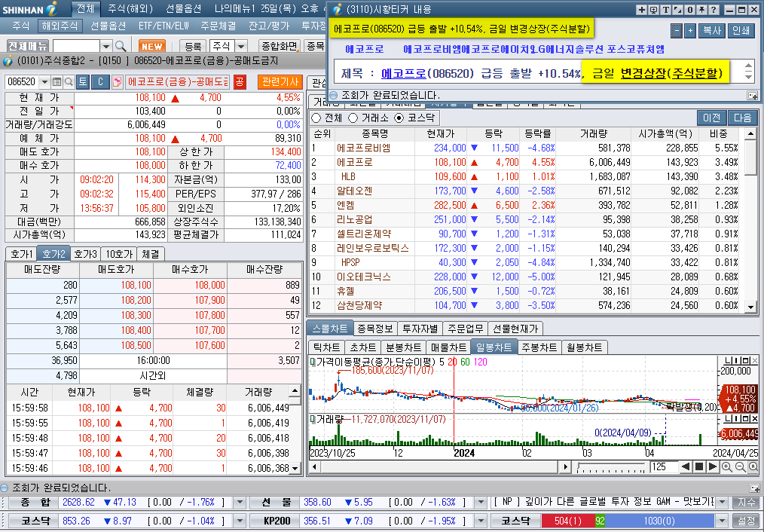This screenshot has height=532, width=764.
Task: Open the 에코프로비엠 link in 시황티커
Action: click(431, 49)
